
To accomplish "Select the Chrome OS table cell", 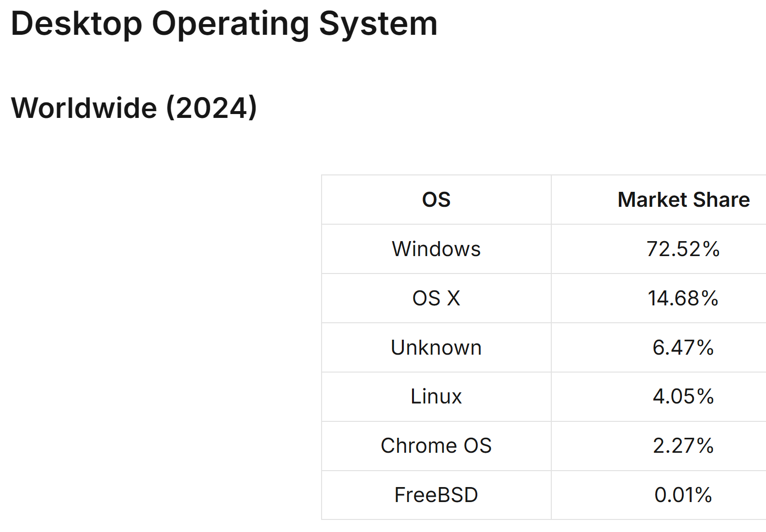I will [436, 446].
